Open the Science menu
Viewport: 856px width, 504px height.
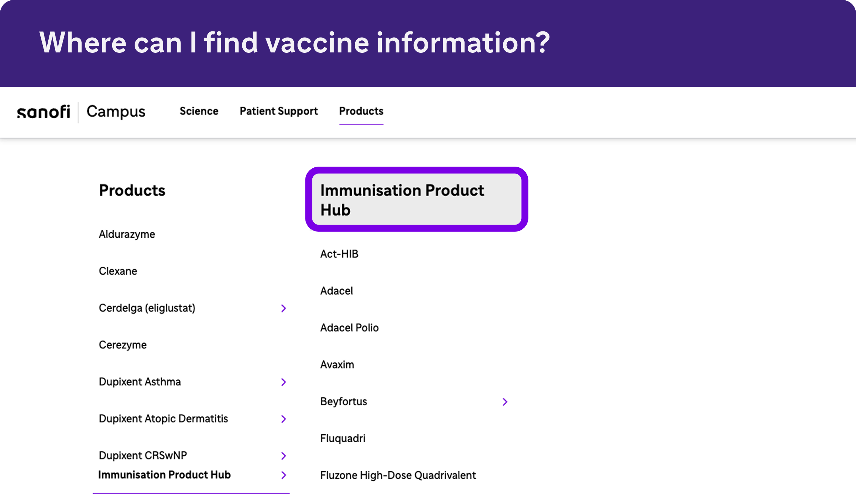pos(199,111)
